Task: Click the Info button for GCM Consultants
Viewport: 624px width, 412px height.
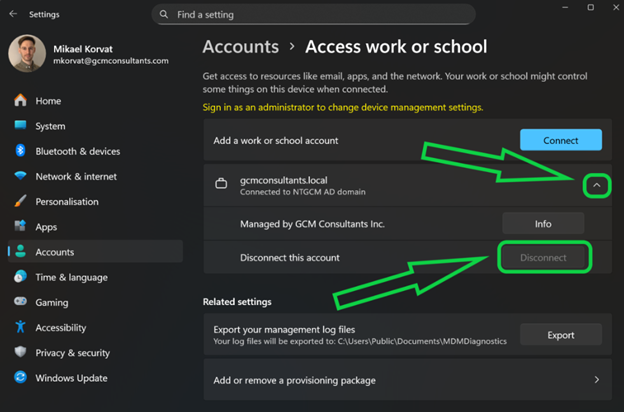Action: [543, 224]
